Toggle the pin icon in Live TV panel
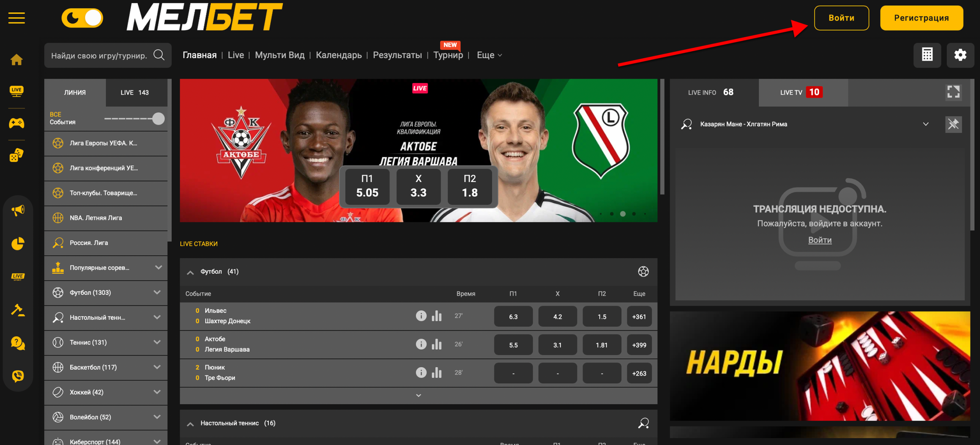The height and width of the screenshot is (445, 980). (953, 124)
